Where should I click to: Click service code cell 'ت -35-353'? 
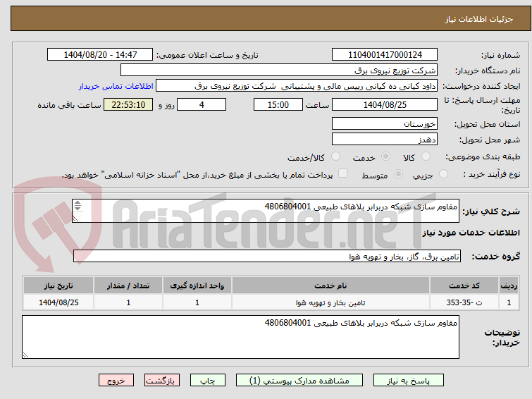464,302
